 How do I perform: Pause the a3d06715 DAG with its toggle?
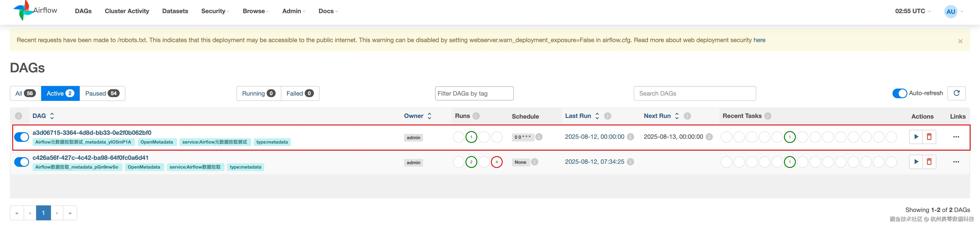point(22,137)
